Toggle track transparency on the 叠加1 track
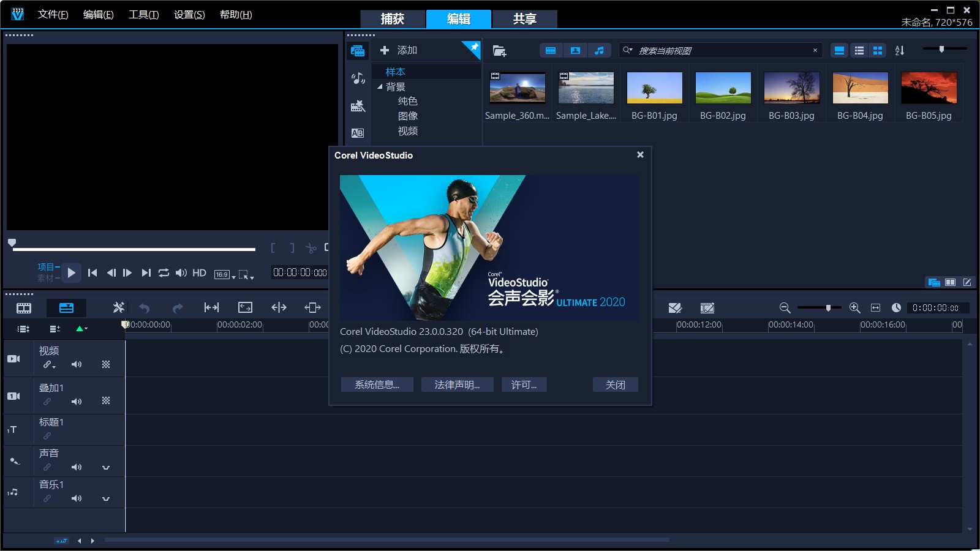The width and height of the screenshot is (980, 551). pos(106,400)
